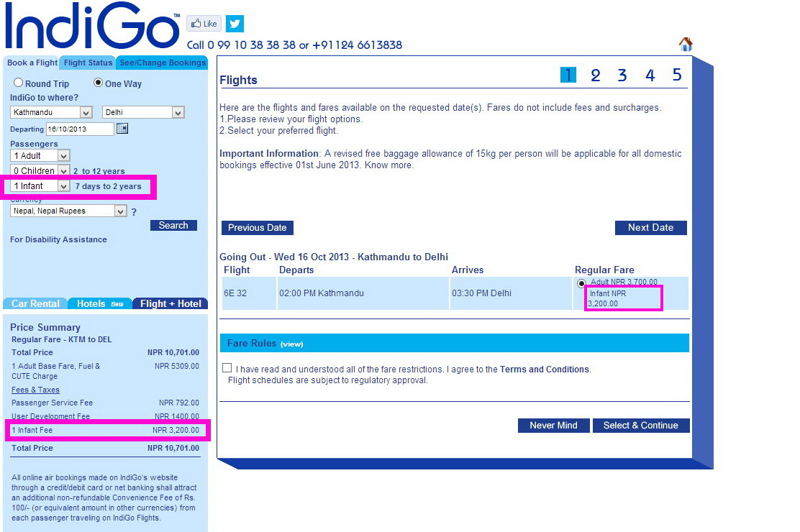Select the Round Trip option

pos(19,83)
